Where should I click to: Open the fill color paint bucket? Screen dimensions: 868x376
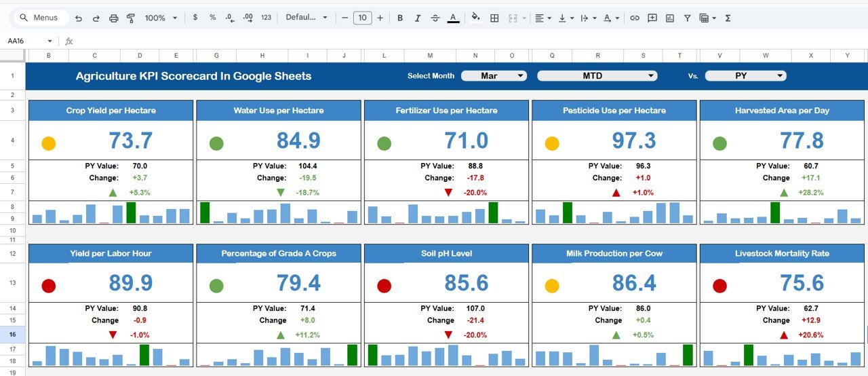click(x=475, y=18)
